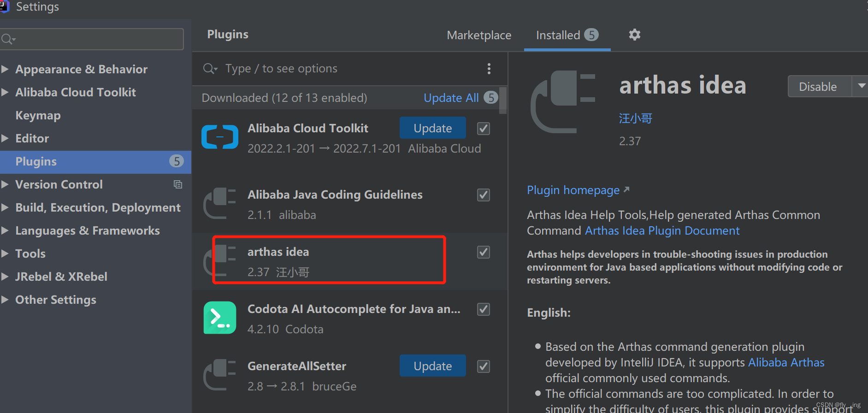Viewport: 868px width, 413px height.
Task: Switch to the Marketplace tab
Action: [x=479, y=35]
